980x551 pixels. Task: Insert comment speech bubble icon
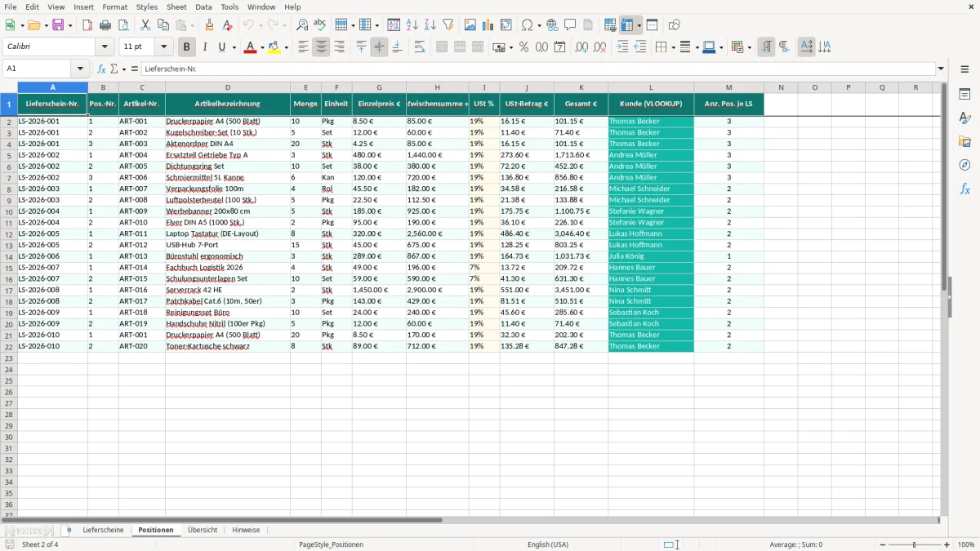point(570,25)
